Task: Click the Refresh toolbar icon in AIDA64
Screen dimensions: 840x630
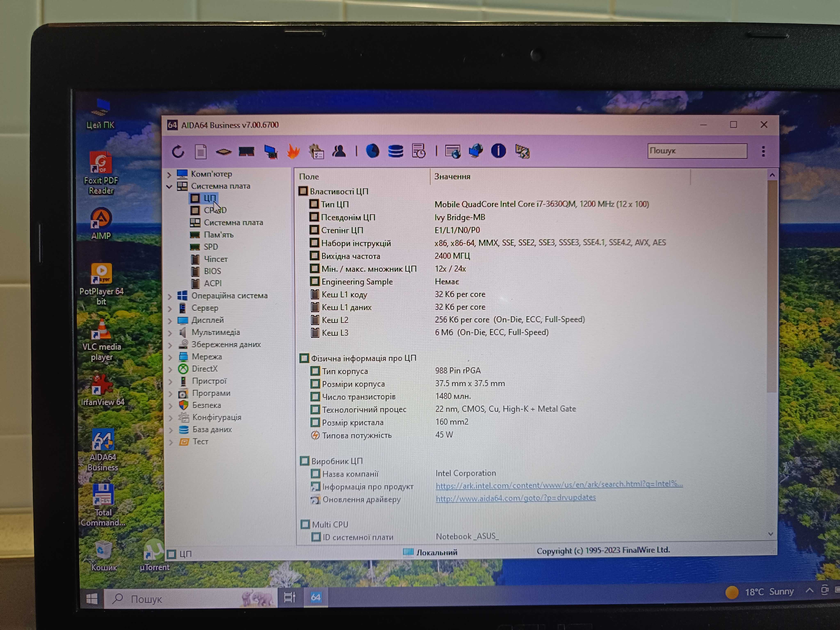Action: coord(178,152)
